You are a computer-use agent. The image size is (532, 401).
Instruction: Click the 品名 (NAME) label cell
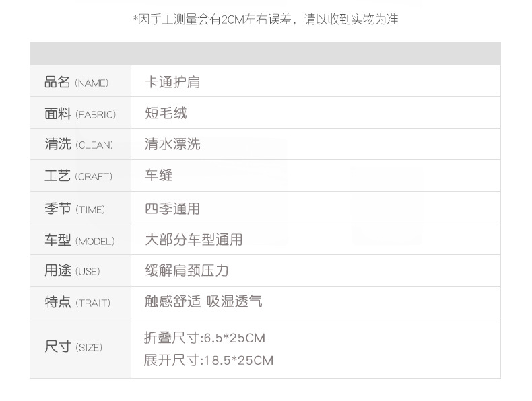tap(80, 81)
